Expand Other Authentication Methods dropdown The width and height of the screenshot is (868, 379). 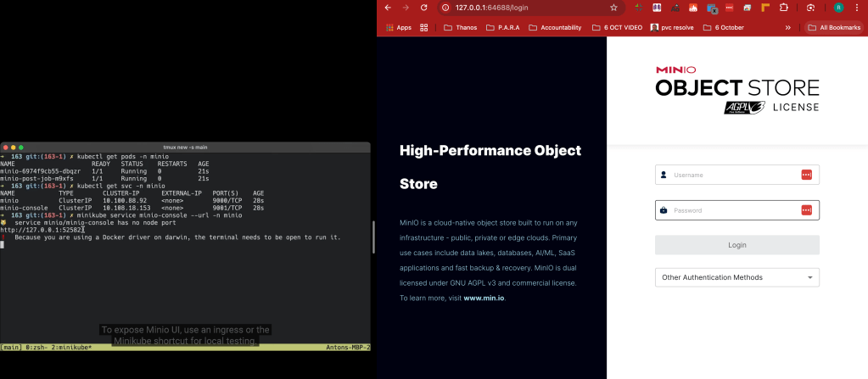click(x=736, y=277)
